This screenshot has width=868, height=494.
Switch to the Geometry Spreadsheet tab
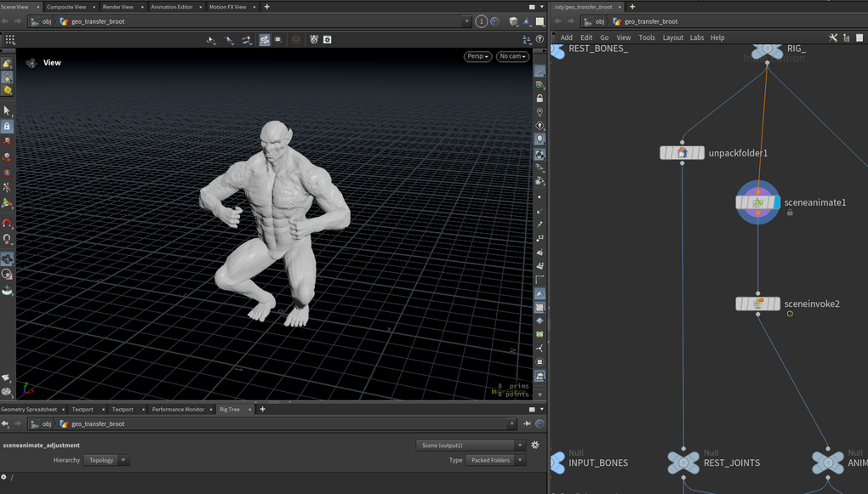coord(29,409)
